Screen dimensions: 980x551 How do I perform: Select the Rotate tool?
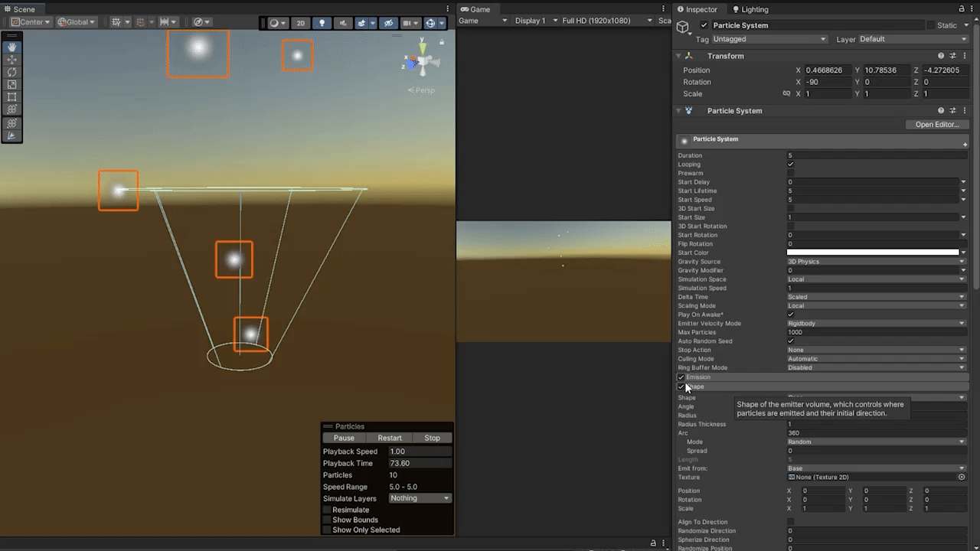tap(12, 72)
